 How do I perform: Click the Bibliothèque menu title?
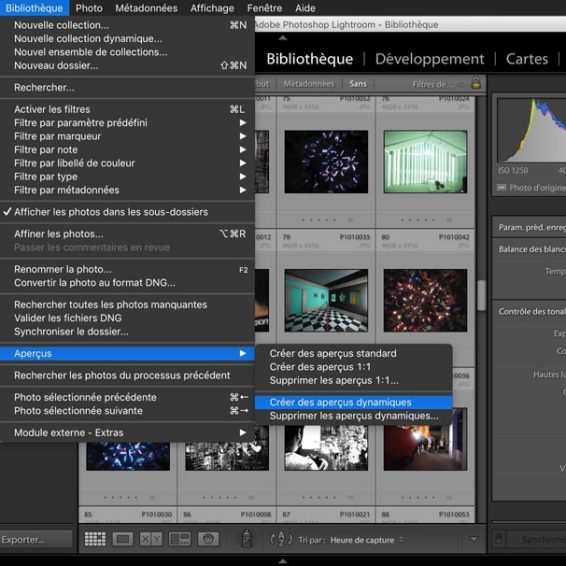click(x=34, y=8)
